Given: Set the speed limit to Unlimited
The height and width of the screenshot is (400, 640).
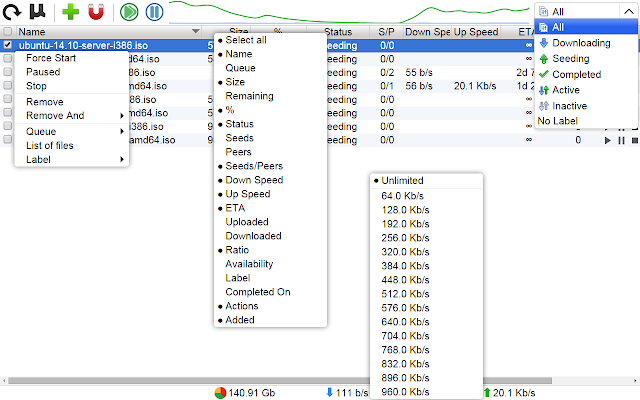Looking at the screenshot, I should point(426,181).
